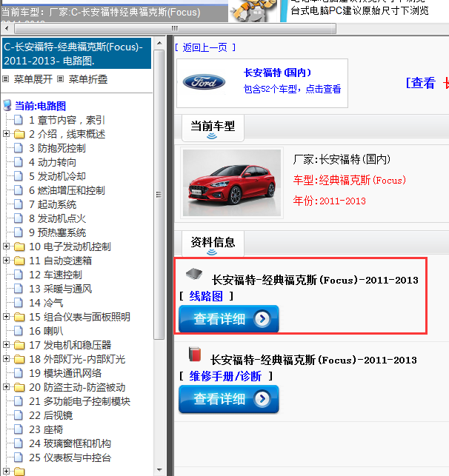Click the folder icon for 10 电子发动机控制
The width and height of the screenshot is (449, 476).
[19, 247]
